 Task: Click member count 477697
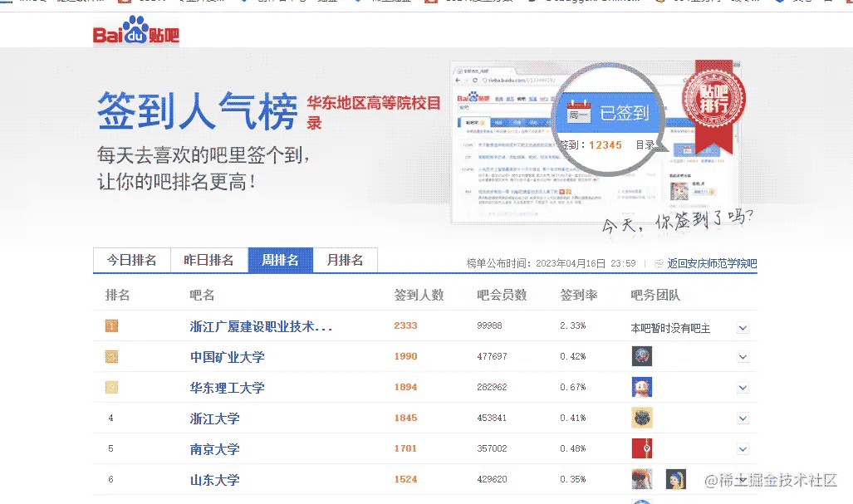[x=492, y=356]
